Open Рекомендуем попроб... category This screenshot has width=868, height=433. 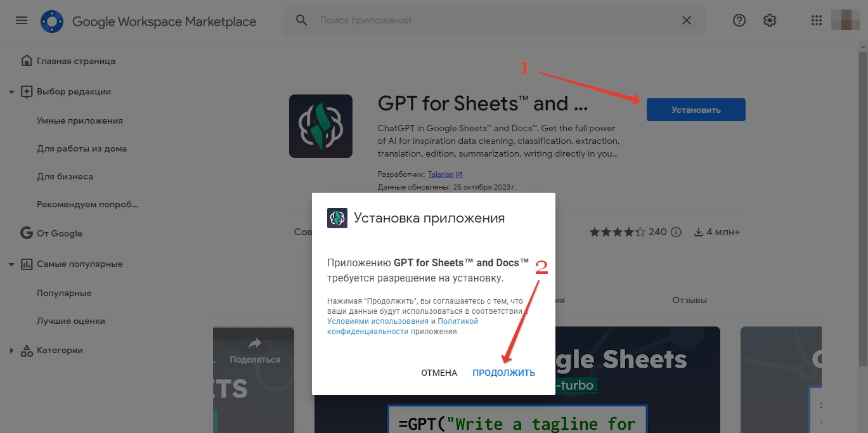87,204
